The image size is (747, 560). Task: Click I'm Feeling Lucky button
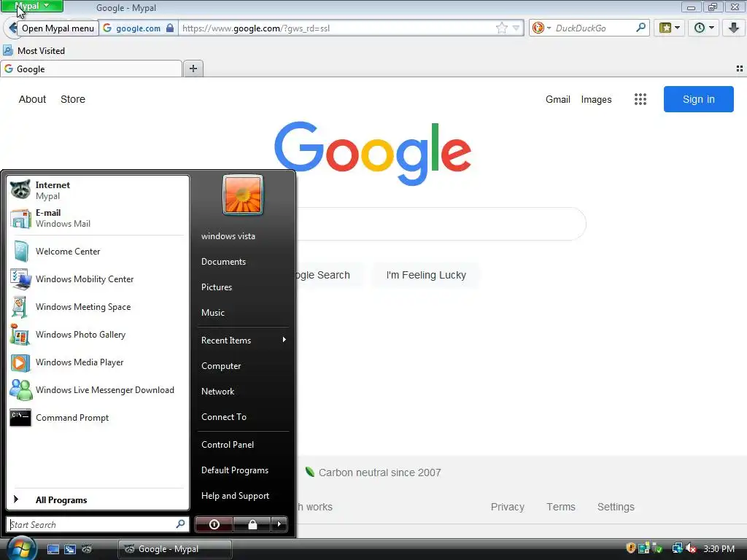pos(426,275)
